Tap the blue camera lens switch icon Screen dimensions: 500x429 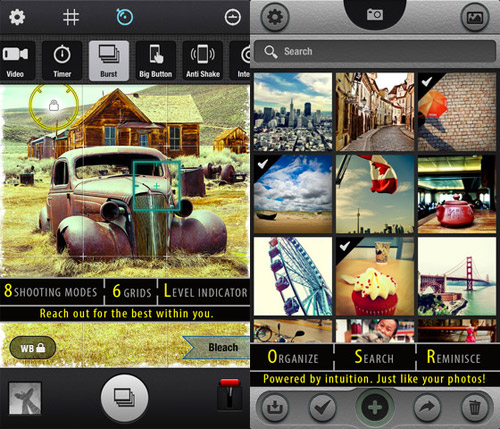tap(125, 17)
